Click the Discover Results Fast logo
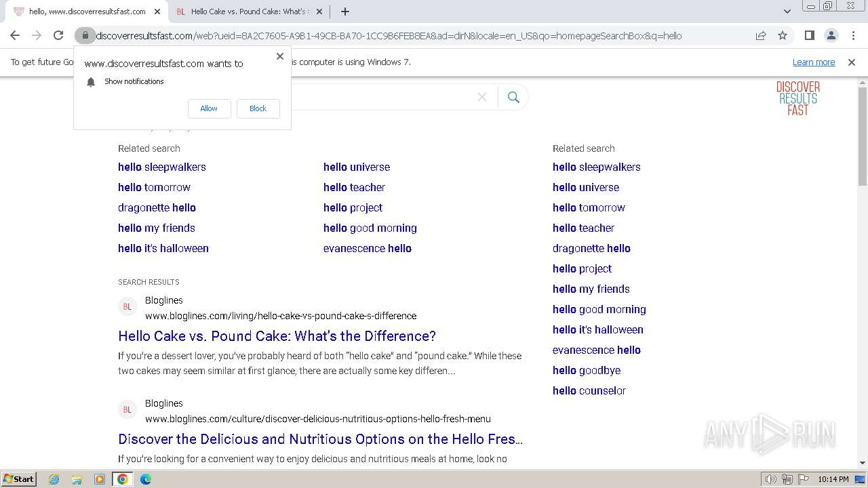Image resolution: width=868 pixels, height=488 pixels. [x=798, y=98]
